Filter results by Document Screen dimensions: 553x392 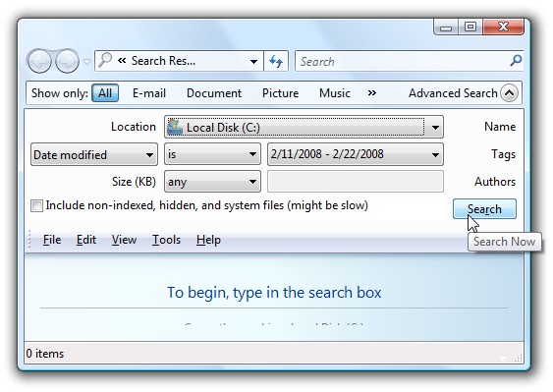[214, 93]
